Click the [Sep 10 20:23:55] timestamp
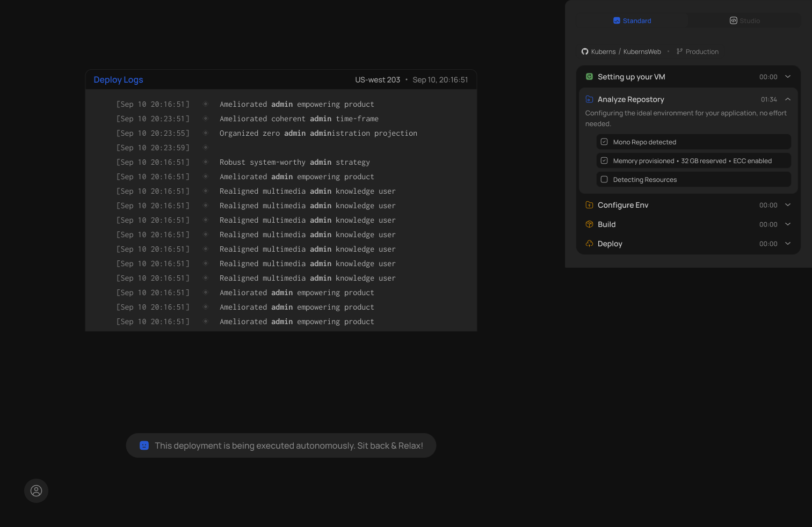The width and height of the screenshot is (812, 527). click(153, 133)
